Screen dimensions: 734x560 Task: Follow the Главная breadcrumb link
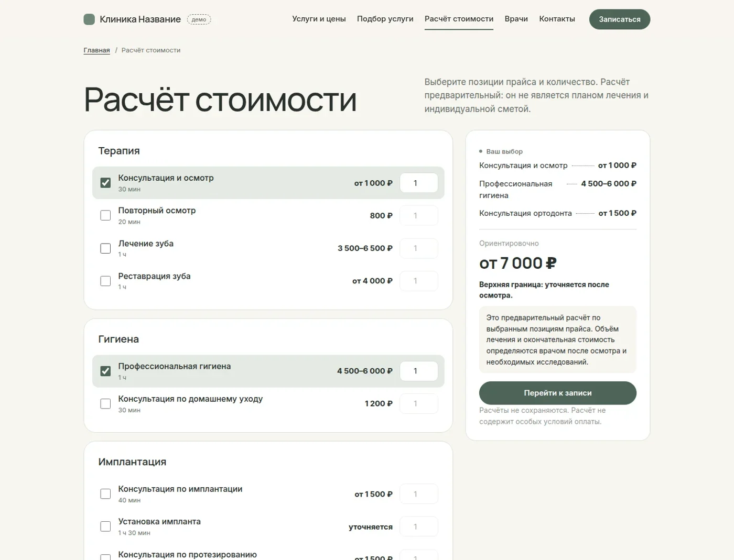pyautogui.click(x=96, y=50)
